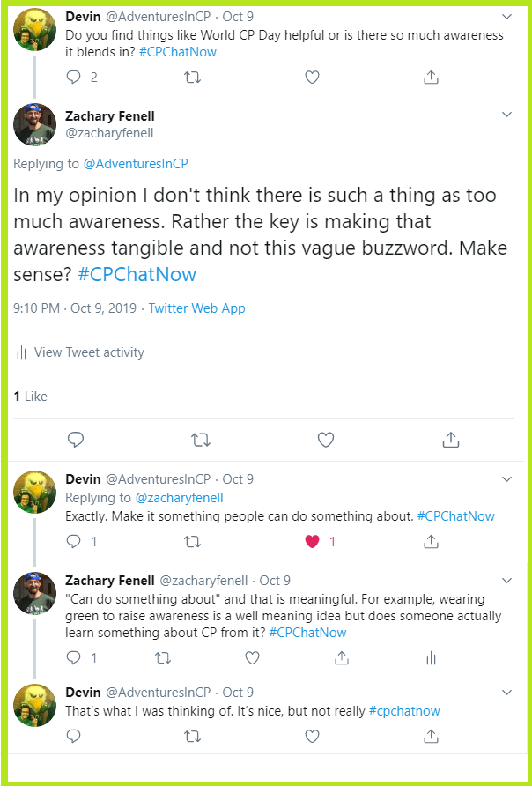Screen dimensions: 532x786
Task: Like Zachary Fenell's main tweet
Action: coord(326,439)
